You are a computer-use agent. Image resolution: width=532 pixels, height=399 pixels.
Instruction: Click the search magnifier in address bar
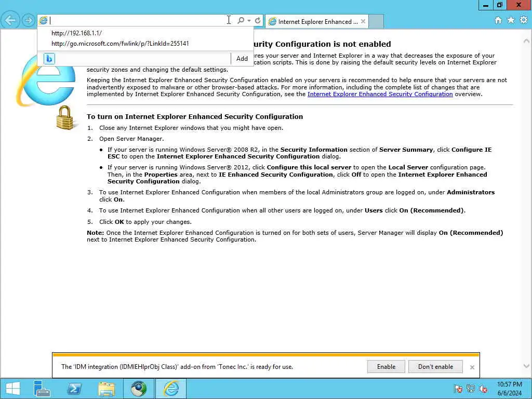[241, 20]
